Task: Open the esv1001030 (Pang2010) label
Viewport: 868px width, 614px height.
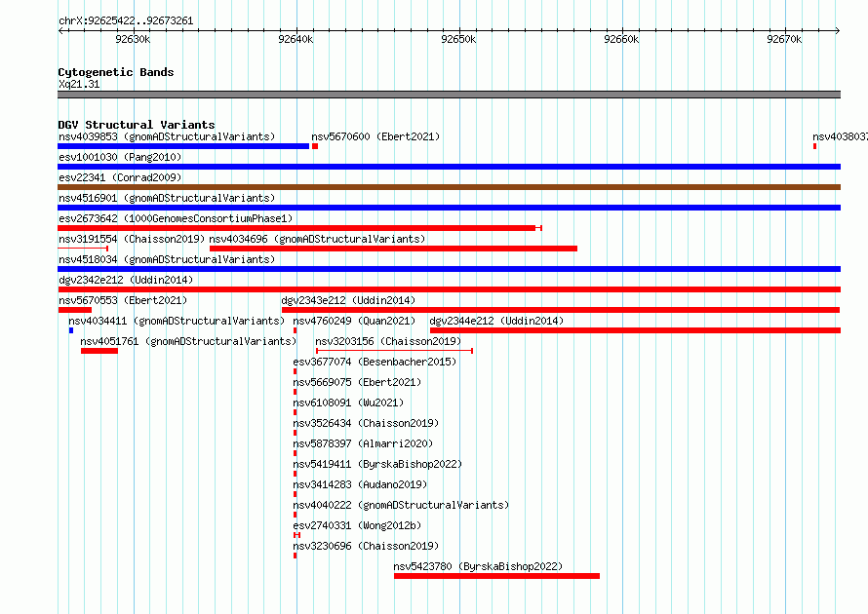Action: [x=120, y=157]
